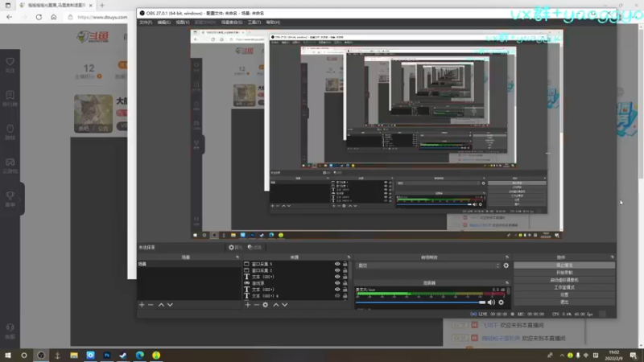644x362 pixels.
Task: Move the scene down in the Scenes panel
Action: point(170,305)
